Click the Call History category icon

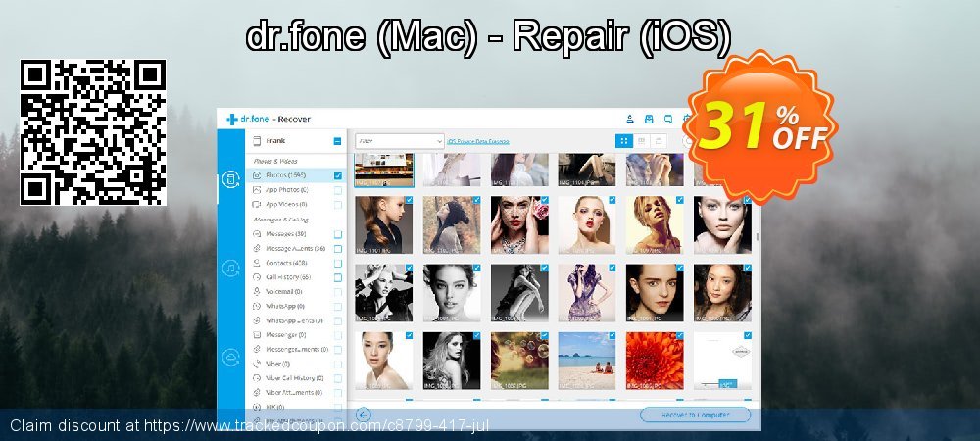point(256,277)
